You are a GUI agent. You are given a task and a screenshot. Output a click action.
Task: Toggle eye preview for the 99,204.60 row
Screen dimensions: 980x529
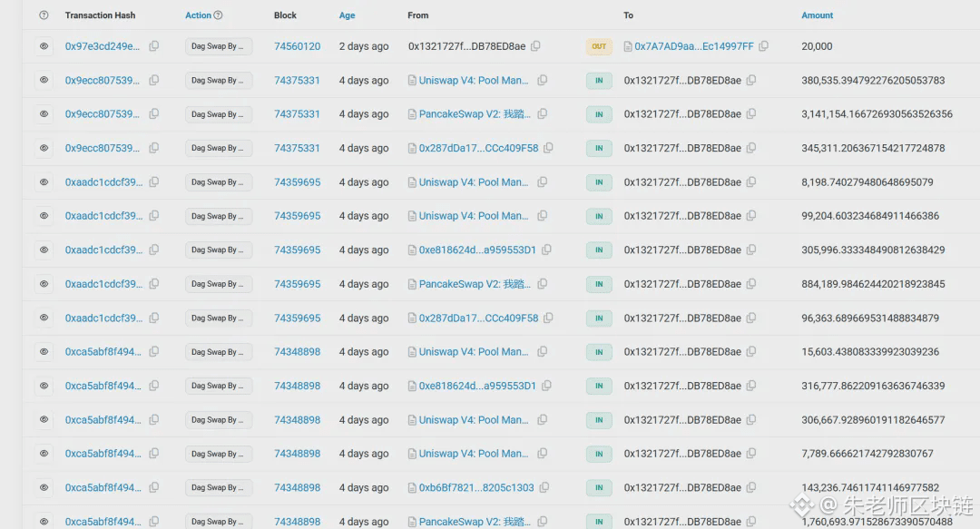44,216
